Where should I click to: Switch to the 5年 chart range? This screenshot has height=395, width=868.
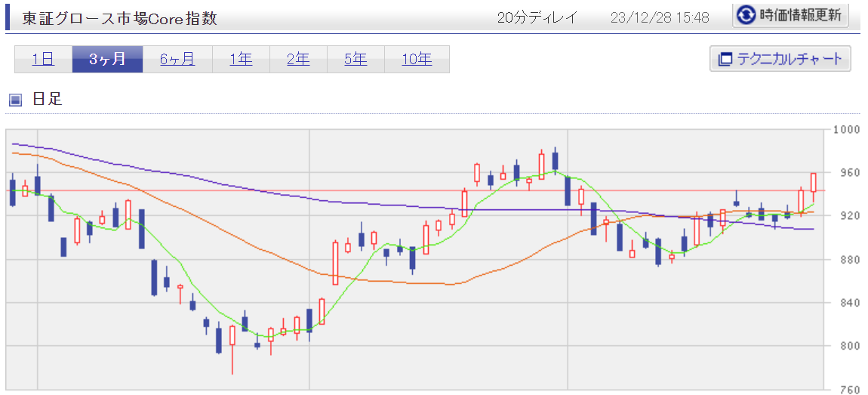tap(356, 59)
